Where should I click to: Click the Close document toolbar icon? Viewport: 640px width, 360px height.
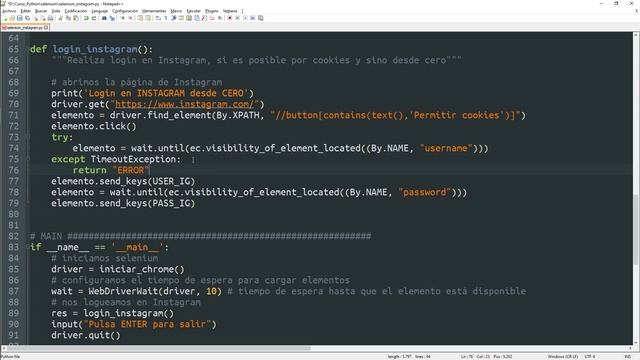click(x=36, y=18)
